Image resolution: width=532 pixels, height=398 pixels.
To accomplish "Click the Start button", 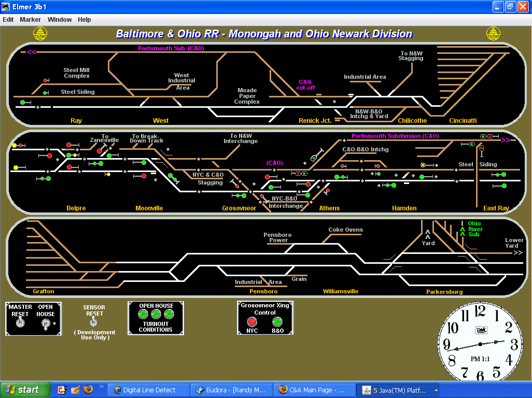I will (24, 389).
